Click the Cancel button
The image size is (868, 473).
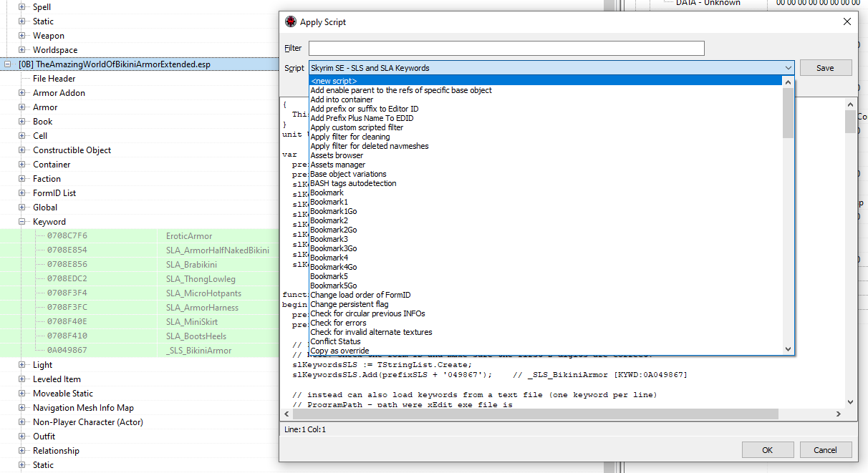point(825,450)
